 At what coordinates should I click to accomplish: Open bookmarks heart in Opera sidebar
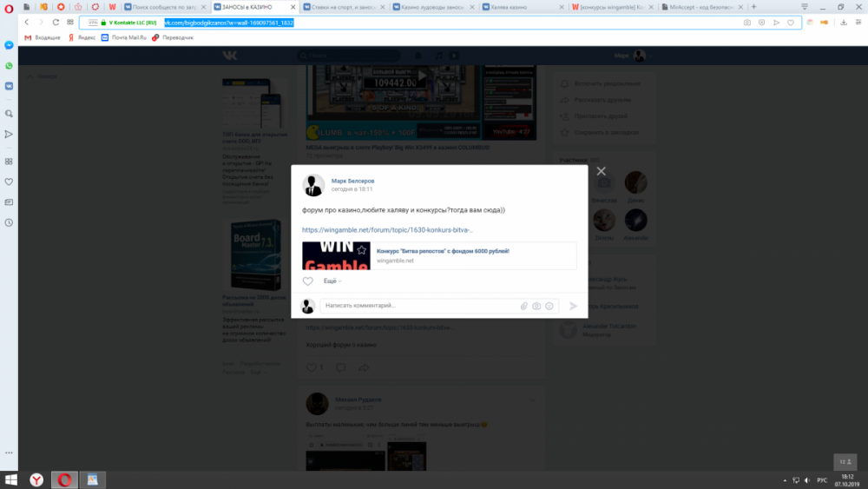pos(9,182)
